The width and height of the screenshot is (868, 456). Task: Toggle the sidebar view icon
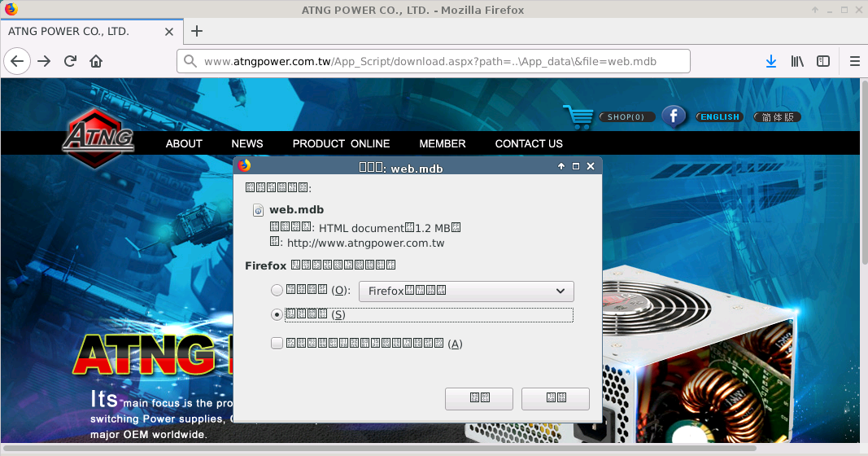[x=823, y=61]
